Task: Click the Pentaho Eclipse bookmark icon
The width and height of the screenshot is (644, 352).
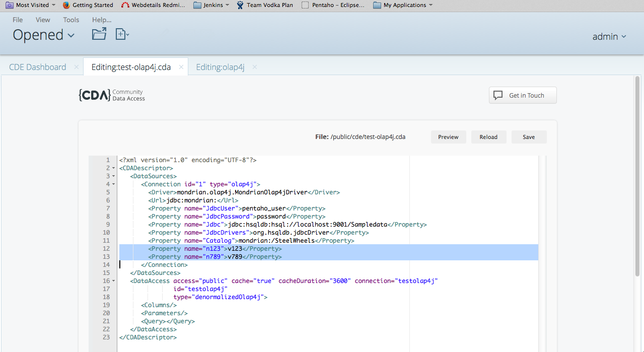Action: pos(305,5)
